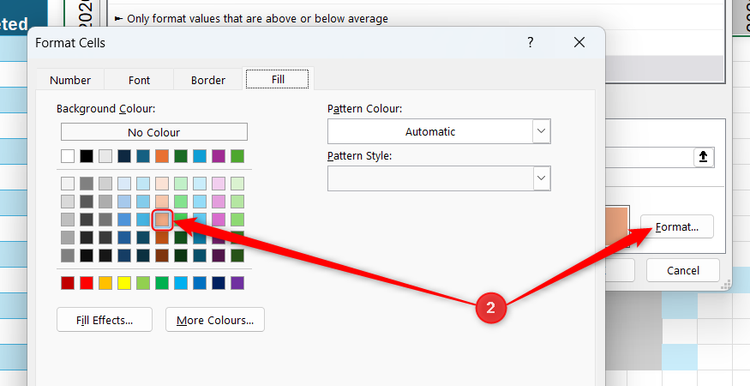The image size is (750, 386).
Task: Open Fill Effects dialog
Action: [x=104, y=320]
